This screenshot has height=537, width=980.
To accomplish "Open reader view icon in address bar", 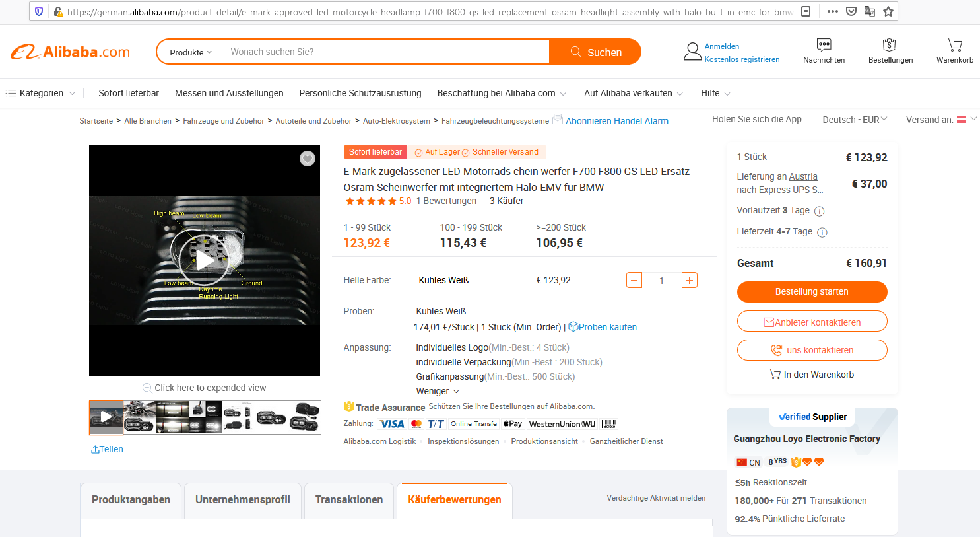I will pyautogui.click(x=806, y=11).
